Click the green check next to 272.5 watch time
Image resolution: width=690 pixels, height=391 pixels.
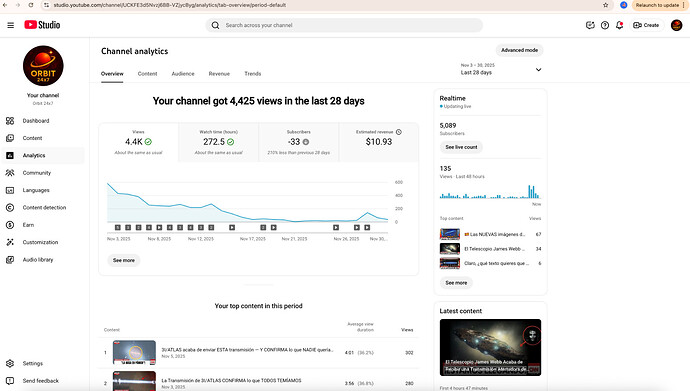[231, 142]
